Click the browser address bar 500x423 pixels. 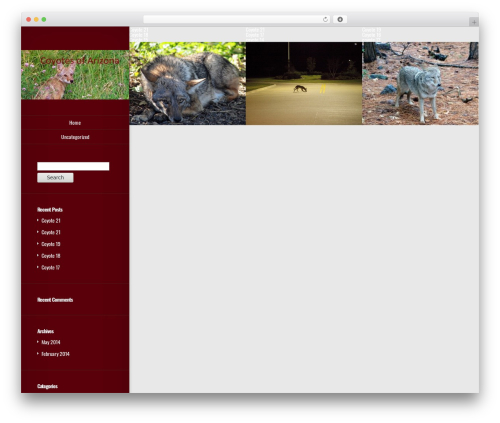[236, 20]
